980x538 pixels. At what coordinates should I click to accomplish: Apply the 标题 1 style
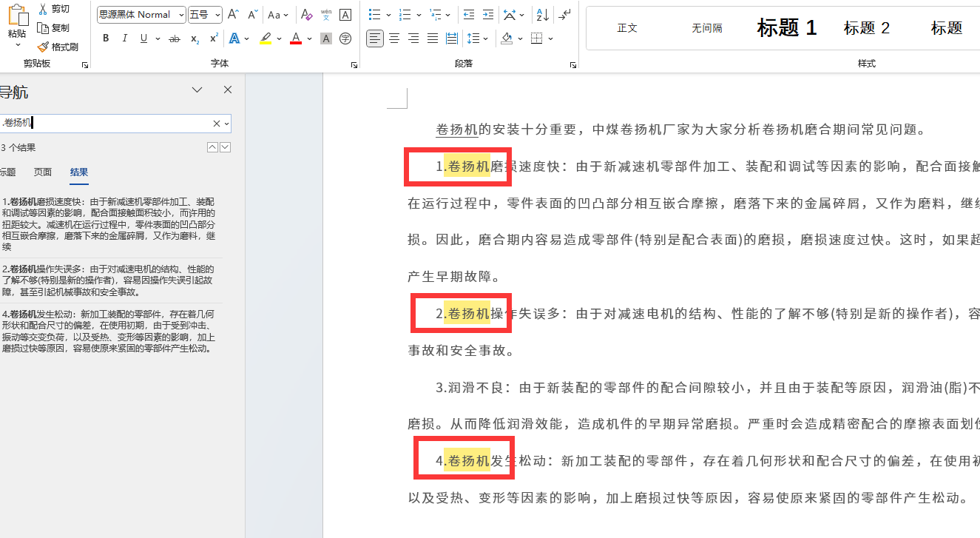(786, 27)
